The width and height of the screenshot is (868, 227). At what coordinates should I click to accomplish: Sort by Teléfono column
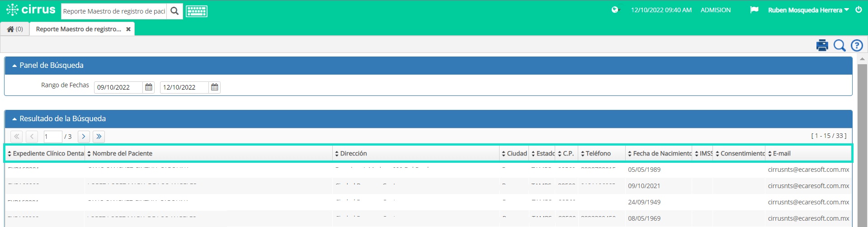pyautogui.click(x=602, y=154)
